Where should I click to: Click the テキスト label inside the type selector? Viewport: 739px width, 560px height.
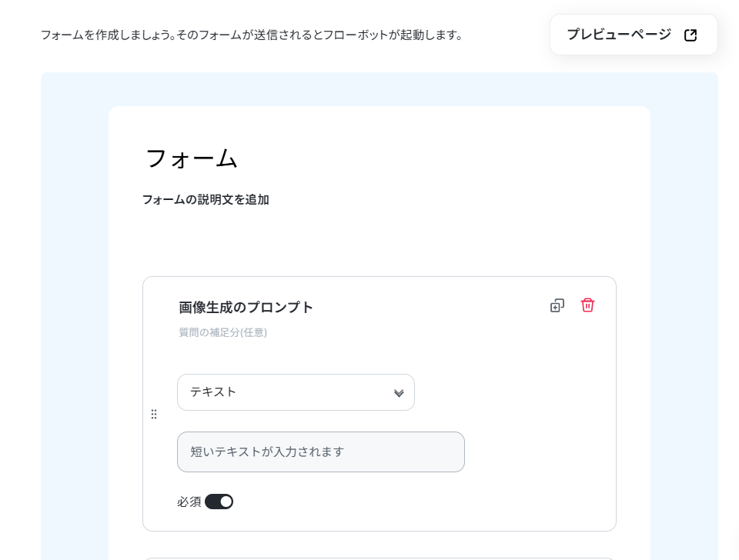pyautogui.click(x=213, y=392)
